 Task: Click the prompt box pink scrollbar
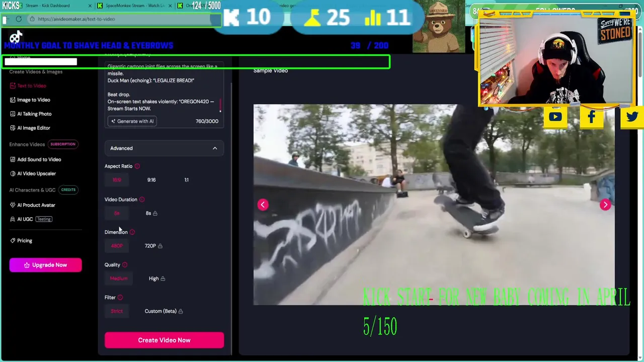[220, 105]
